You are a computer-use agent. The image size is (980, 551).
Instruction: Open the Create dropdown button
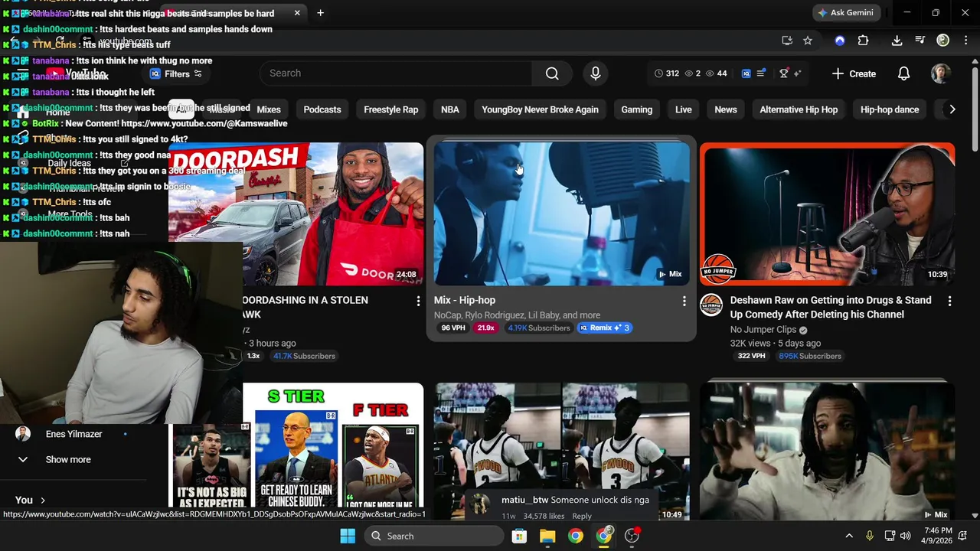854,73
